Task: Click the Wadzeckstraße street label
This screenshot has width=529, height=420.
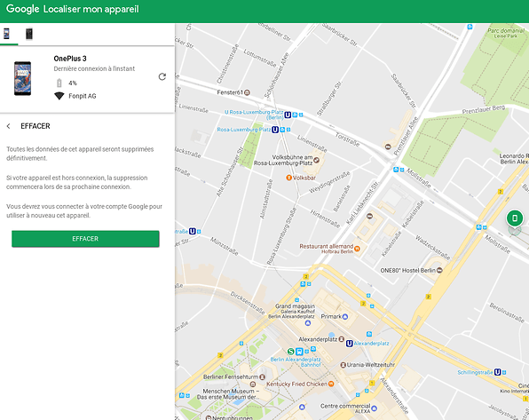Action: (432, 248)
